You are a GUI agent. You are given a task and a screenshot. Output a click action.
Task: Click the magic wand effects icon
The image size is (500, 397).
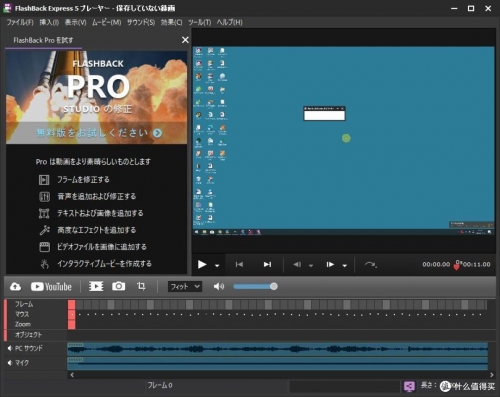coord(44,230)
